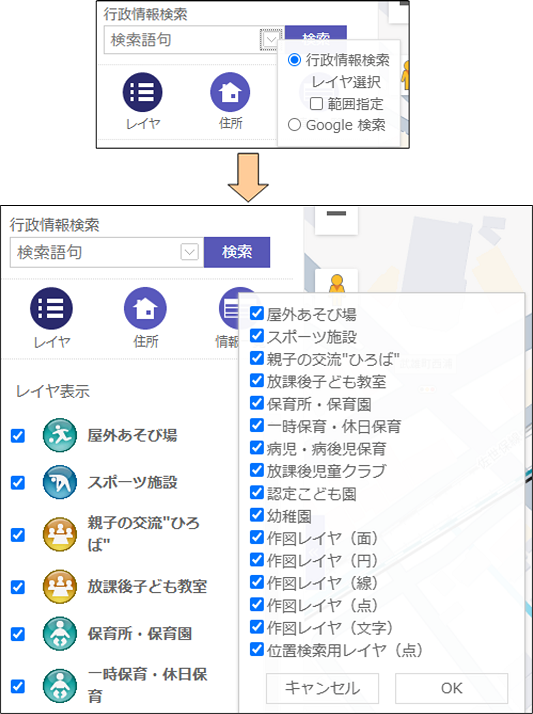Click the 住所 house icon in the lower panel
Viewport: 533px width, 714px height.
(x=145, y=308)
